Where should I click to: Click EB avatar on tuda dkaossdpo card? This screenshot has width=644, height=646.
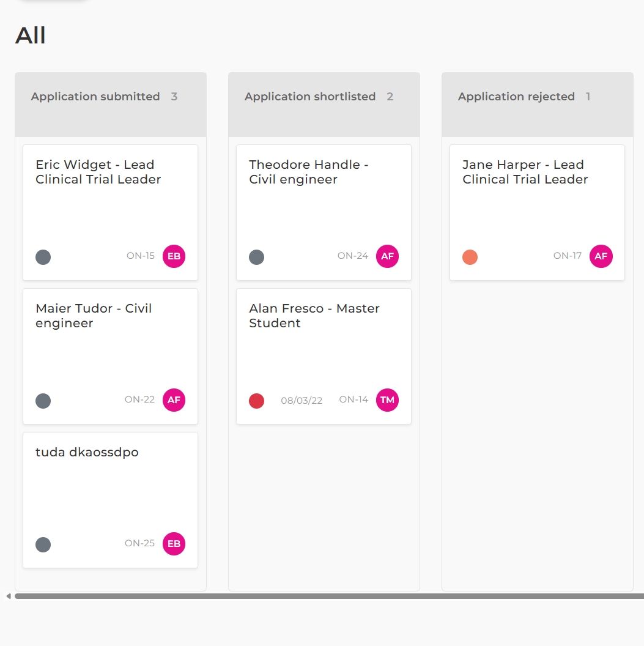(x=174, y=544)
